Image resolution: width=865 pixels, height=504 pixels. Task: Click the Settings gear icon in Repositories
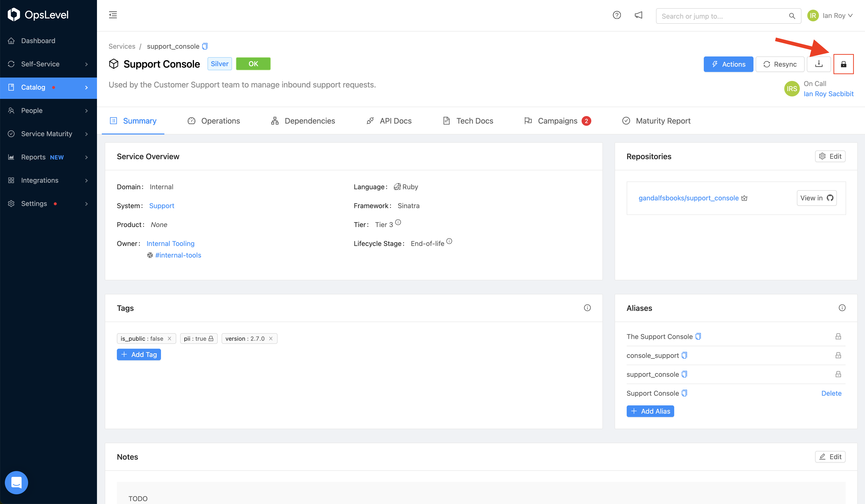pyautogui.click(x=822, y=156)
